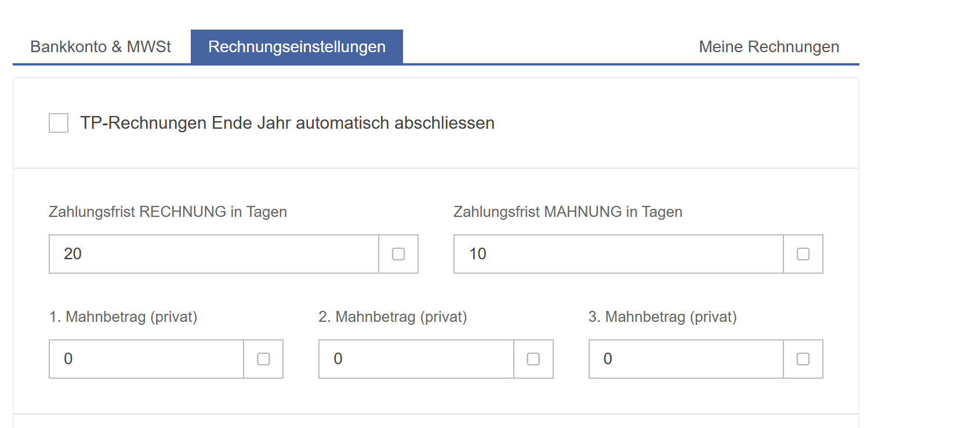Focus the Zahlungsfrist MAHNUNG field showing 10
The width and height of the screenshot is (980, 428).
pyautogui.click(x=619, y=254)
